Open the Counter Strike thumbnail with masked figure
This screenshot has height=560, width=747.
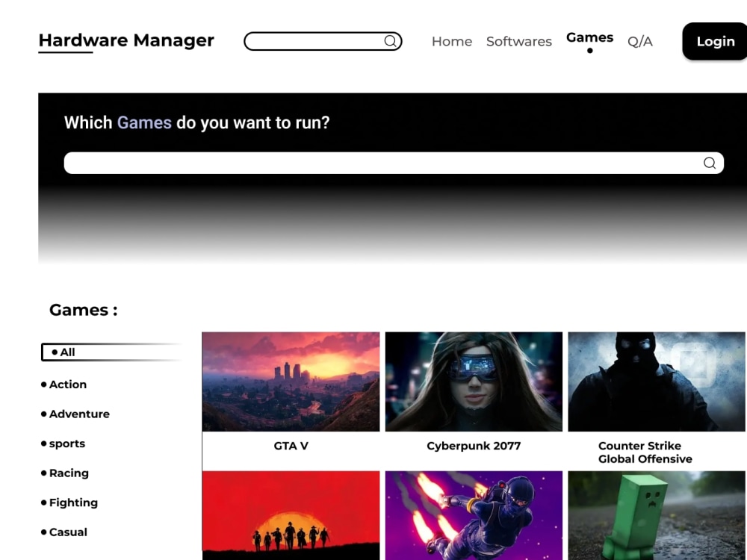coord(657,382)
